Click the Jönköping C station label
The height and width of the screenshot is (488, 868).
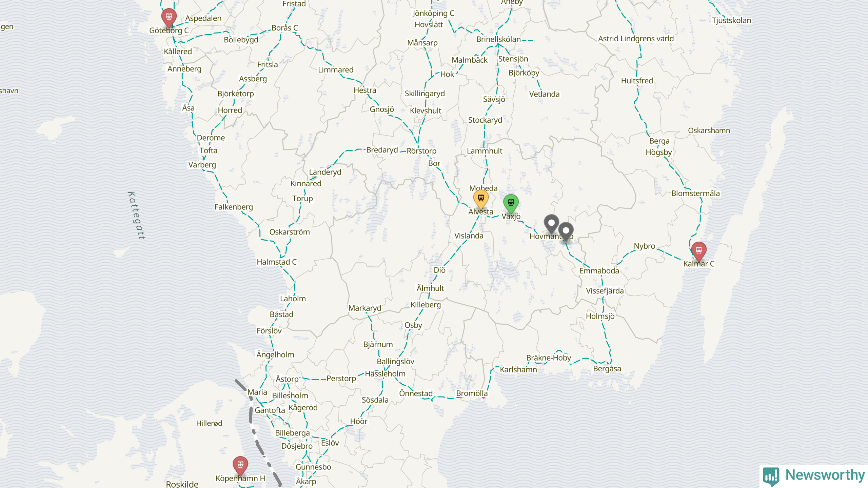point(433,13)
